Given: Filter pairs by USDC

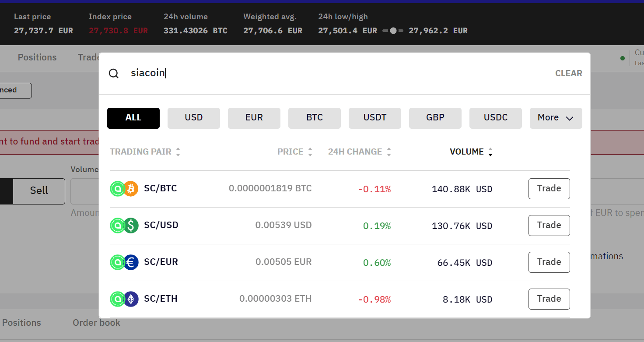Looking at the screenshot, I should [x=496, y=118].
